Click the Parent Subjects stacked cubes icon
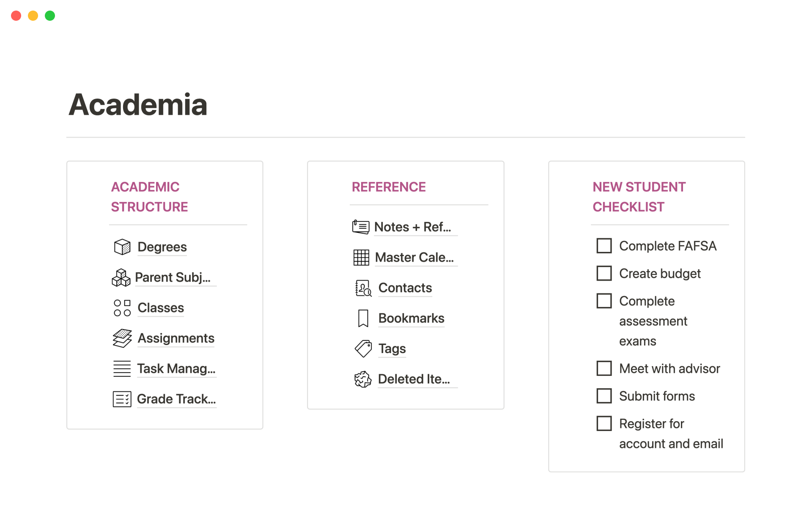 tap(121, 278)
